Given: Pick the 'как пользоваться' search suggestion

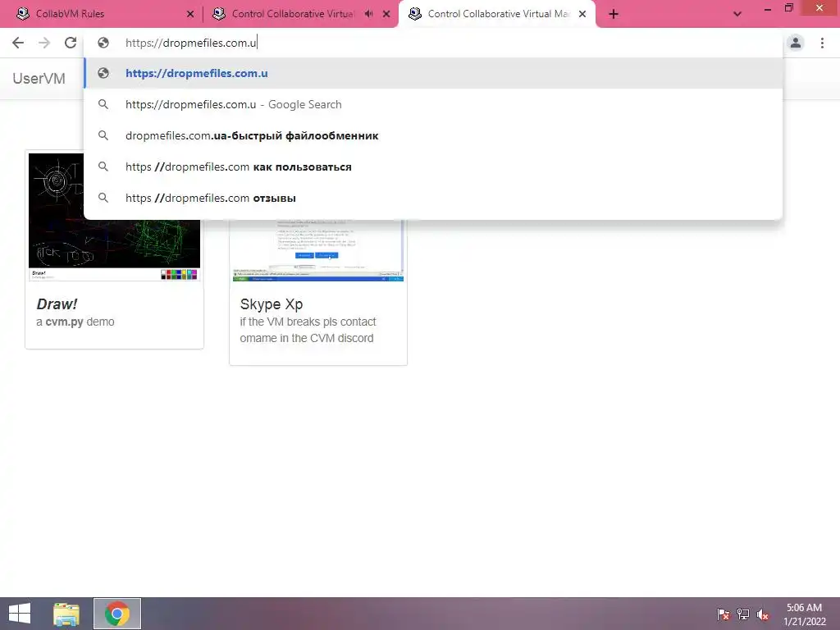Looking at the screenshot, I should [x=434, y=167].
